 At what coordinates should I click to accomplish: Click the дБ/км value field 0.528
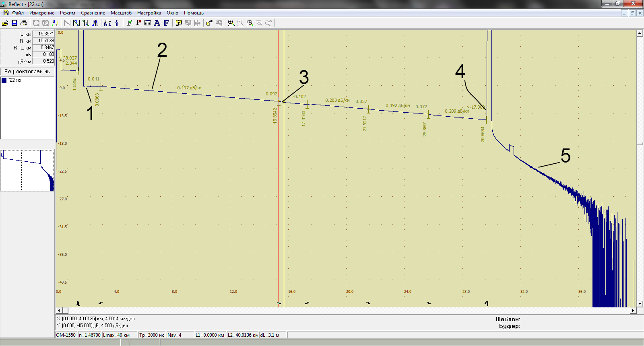[43, 61]
